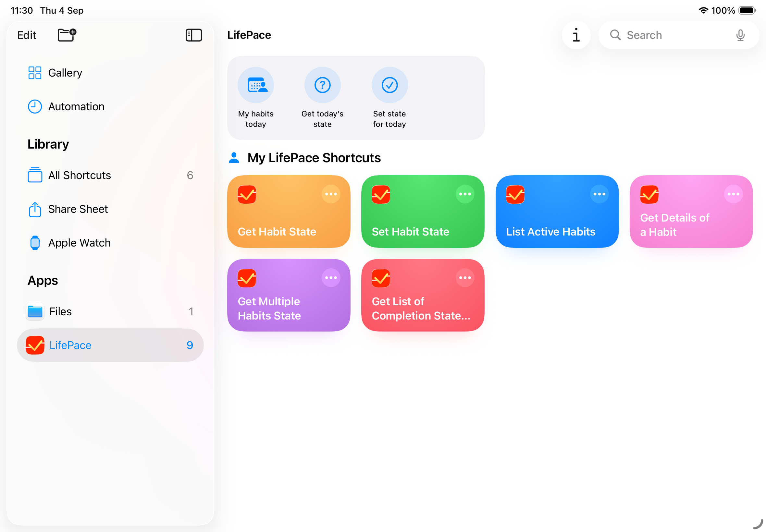Screen dimensions: 766x532
Task: Tap app icon on Get List of Completion card
Action: (381, 278)
